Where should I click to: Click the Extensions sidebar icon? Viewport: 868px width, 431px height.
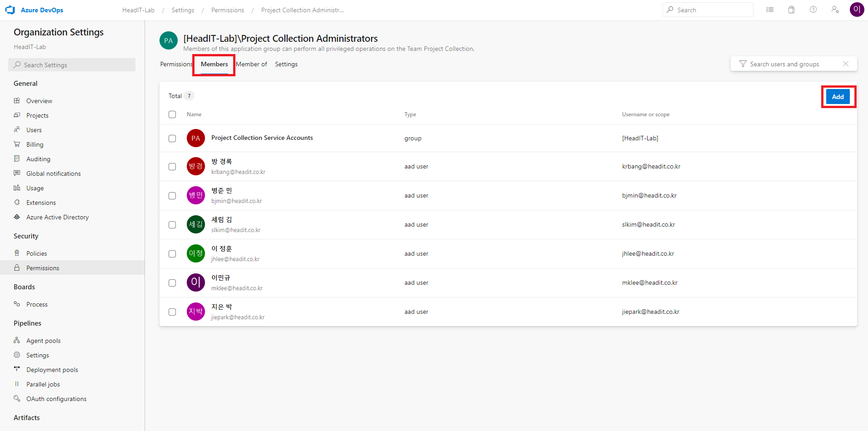[17, 202]
